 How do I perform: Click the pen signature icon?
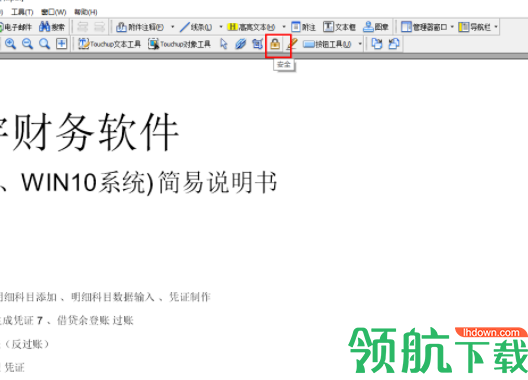(292, 44)
